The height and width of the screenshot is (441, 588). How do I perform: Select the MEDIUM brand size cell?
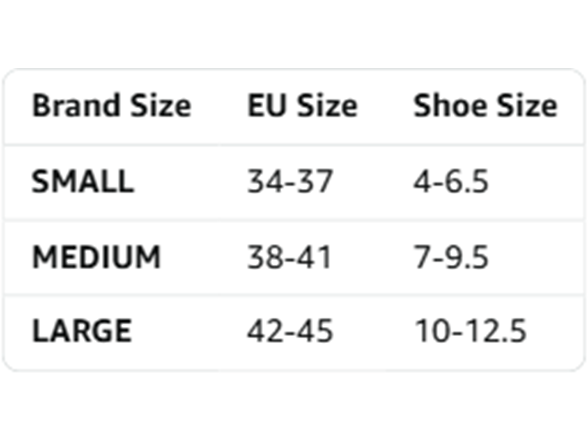click(x=97, y=257)
